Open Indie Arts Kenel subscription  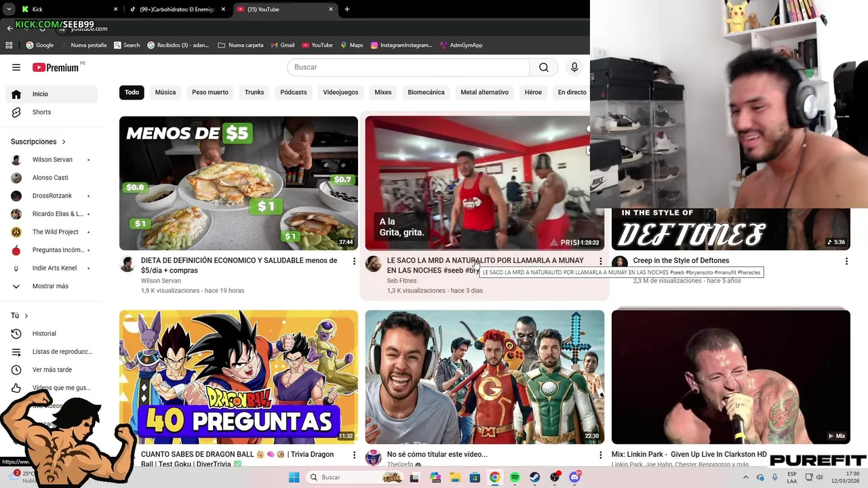pos(52,268)
